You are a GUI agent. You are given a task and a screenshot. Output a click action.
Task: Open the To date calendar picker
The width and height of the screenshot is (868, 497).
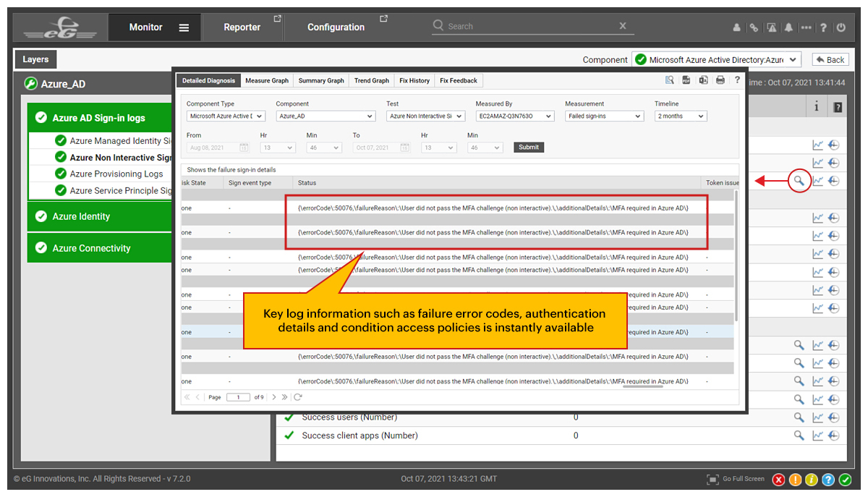(404, 148)
